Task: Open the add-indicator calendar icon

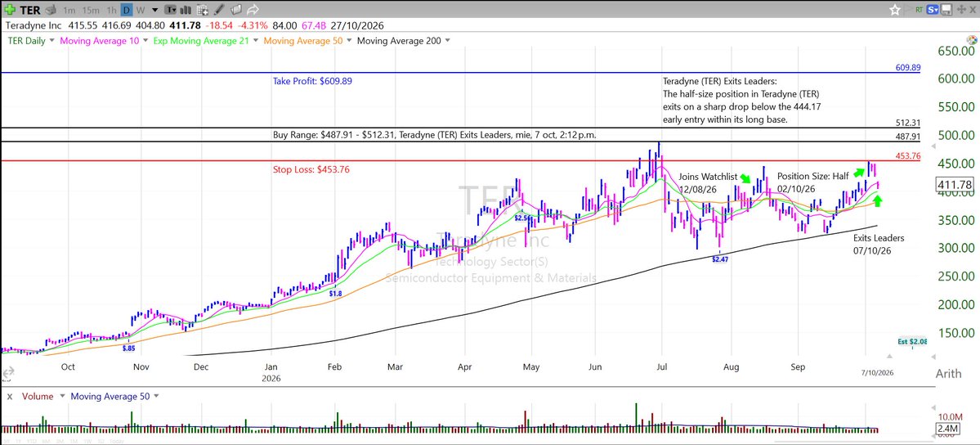Action: coord(202,10)
